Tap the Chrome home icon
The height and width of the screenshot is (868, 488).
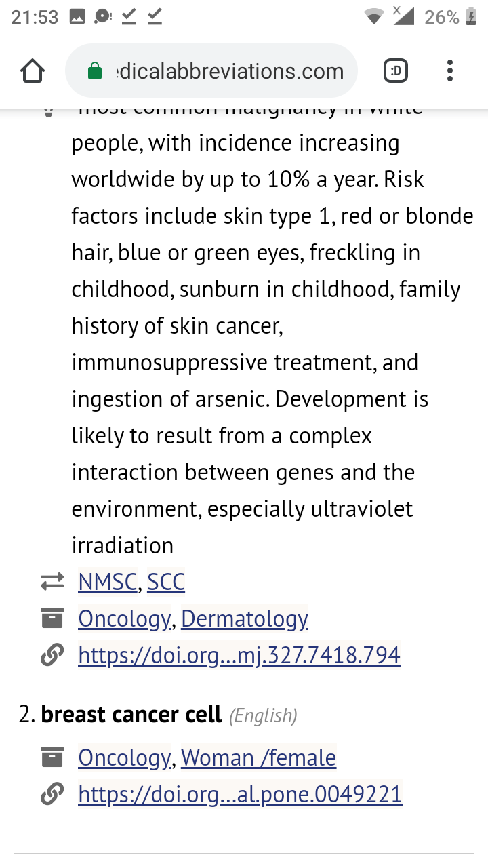(33, 71)
